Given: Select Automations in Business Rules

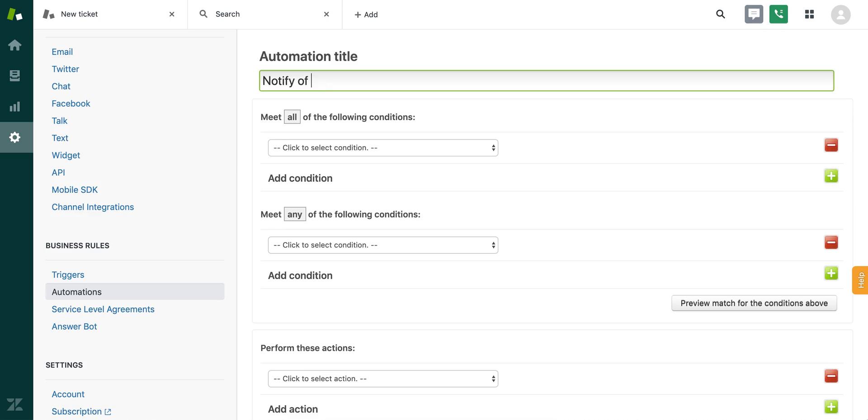Looking at the screenshot, I should click(x=135, y=292).
